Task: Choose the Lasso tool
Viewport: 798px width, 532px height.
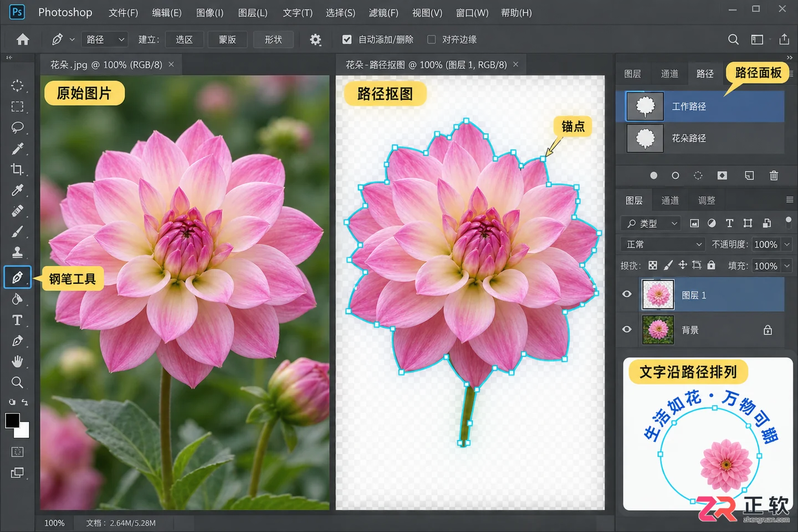Action: point(17,127)
